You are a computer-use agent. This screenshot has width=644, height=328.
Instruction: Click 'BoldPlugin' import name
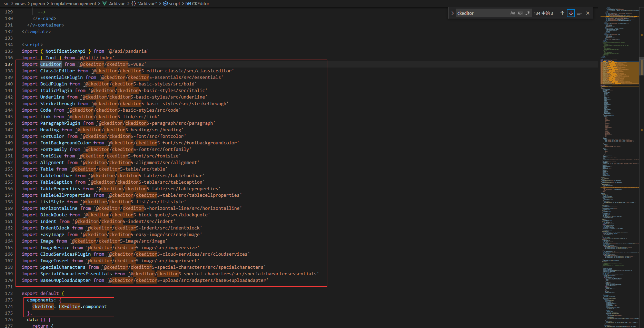coord(53,84)
